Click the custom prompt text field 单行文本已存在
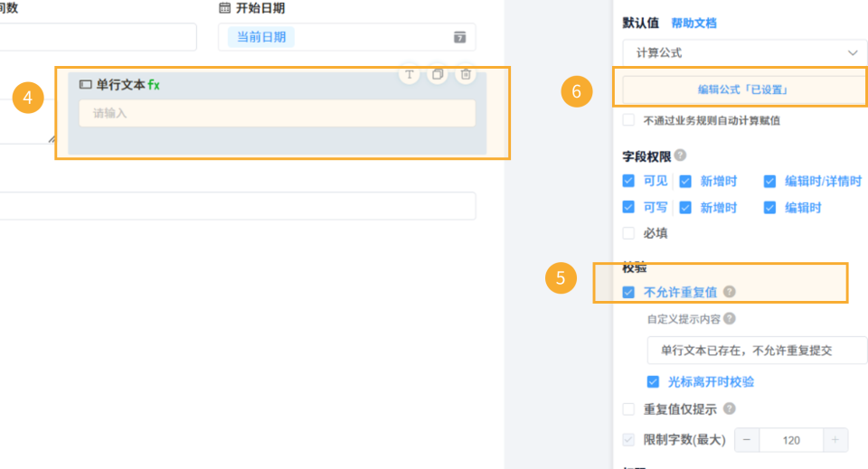868x469 pixels. [x=757, y=350]
